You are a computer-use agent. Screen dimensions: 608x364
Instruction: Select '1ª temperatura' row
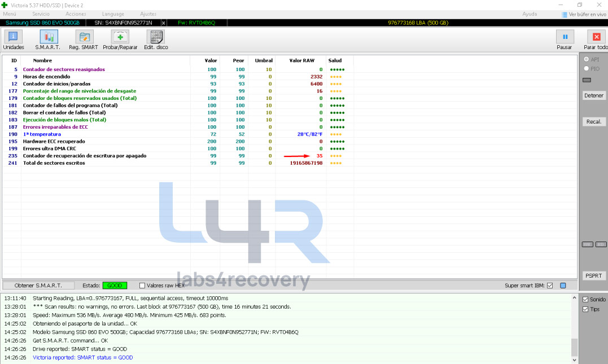click(178, 134)
